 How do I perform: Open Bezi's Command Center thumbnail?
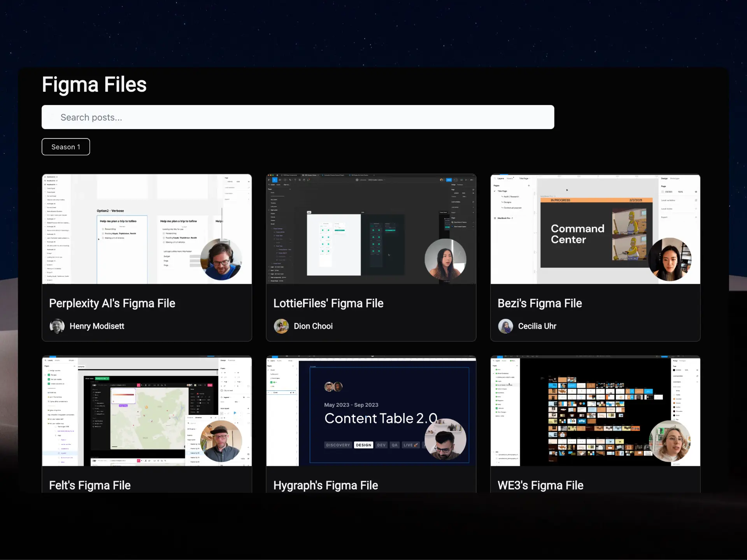pos(595,229)
